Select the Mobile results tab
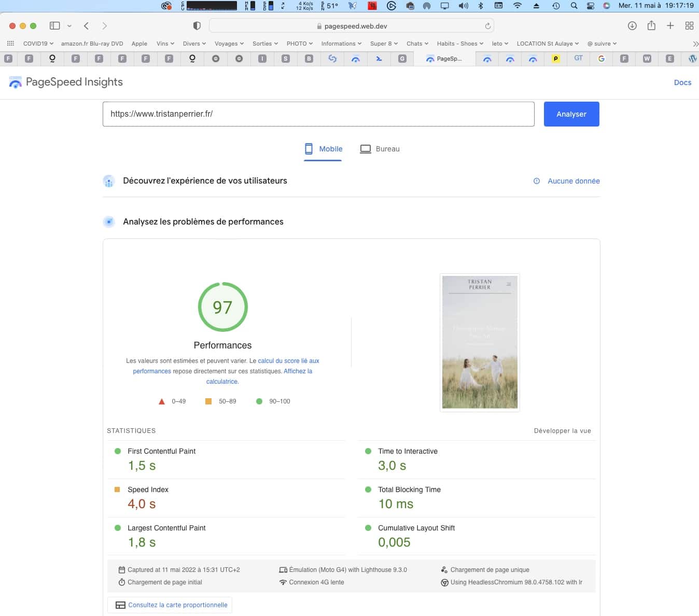The height and width of the screenshot is (616, 699). tap(323, 149)
